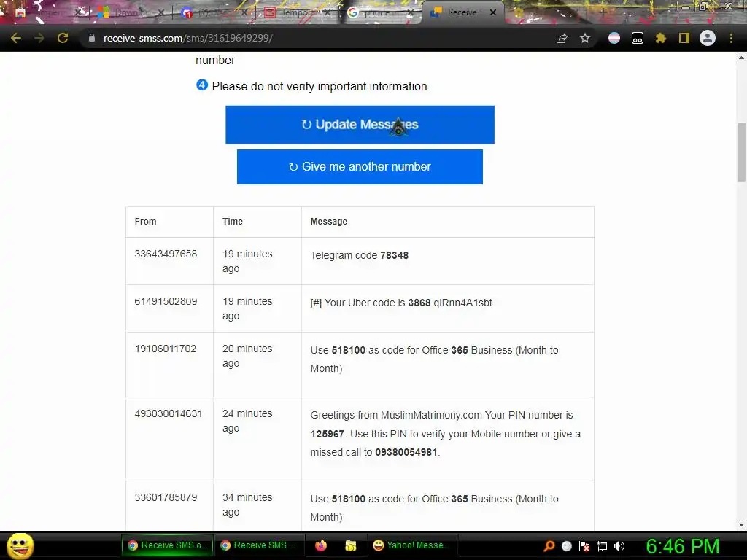Viewport: 747px width, 560px height.
Task: Click the page scrollbar thumb
Action: pyautogui.click(x=741, y=152)
